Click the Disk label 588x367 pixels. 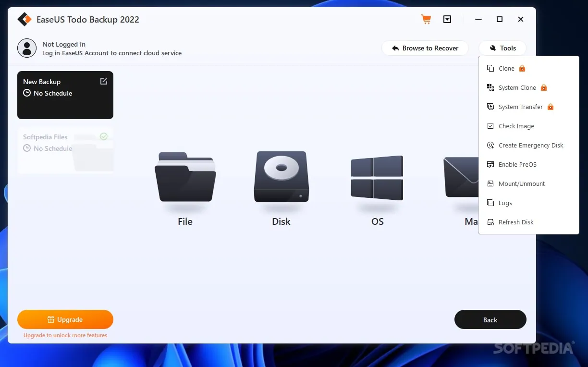pyautogui.click(x=281, y=221)
